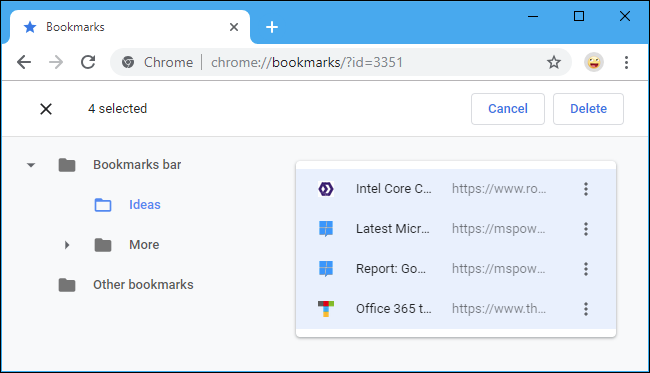Click the back navigation arrow
Screen dimensions: 650x373
click(x=24, y=63)
